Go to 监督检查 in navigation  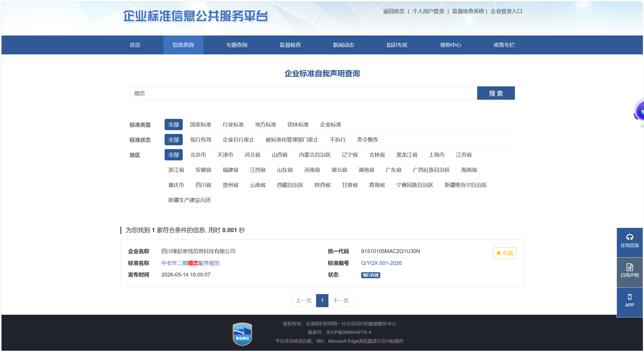coord(290,45)
